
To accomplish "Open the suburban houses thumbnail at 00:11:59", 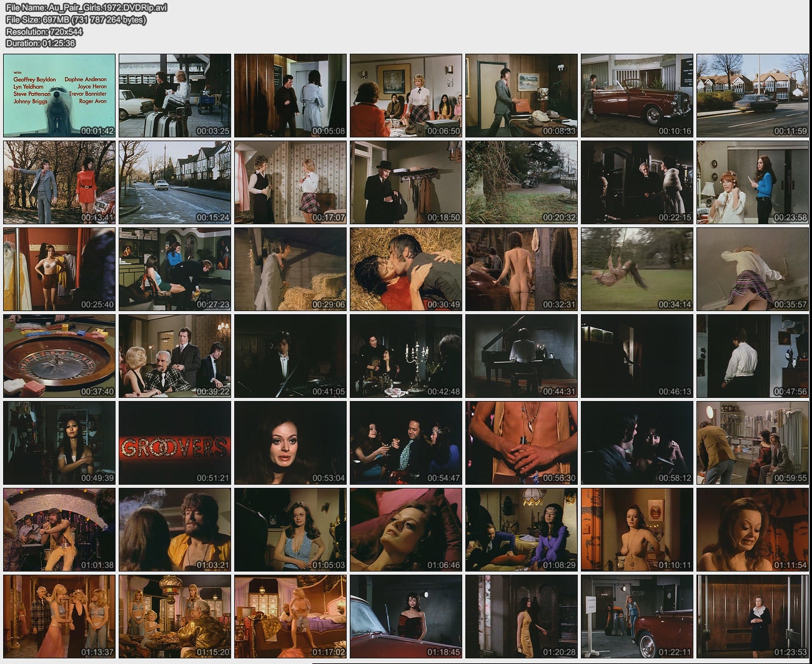I will click(752, 96).
